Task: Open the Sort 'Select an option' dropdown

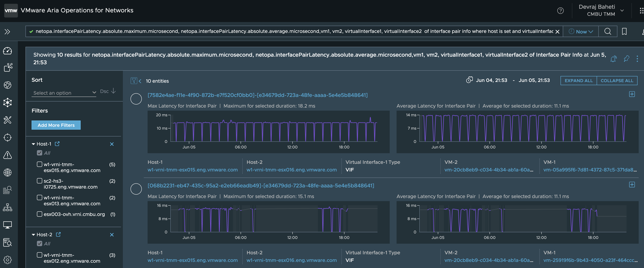Action: click(x=64, y=93)
